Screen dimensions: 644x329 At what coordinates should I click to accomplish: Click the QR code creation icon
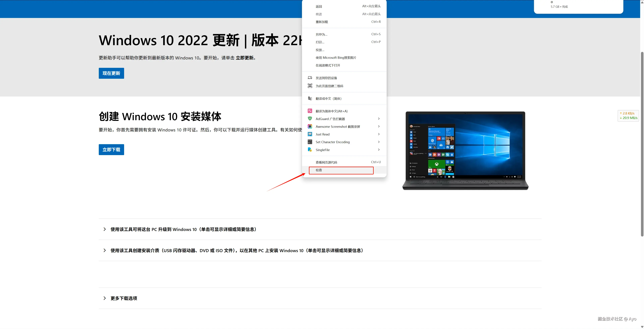310,86
